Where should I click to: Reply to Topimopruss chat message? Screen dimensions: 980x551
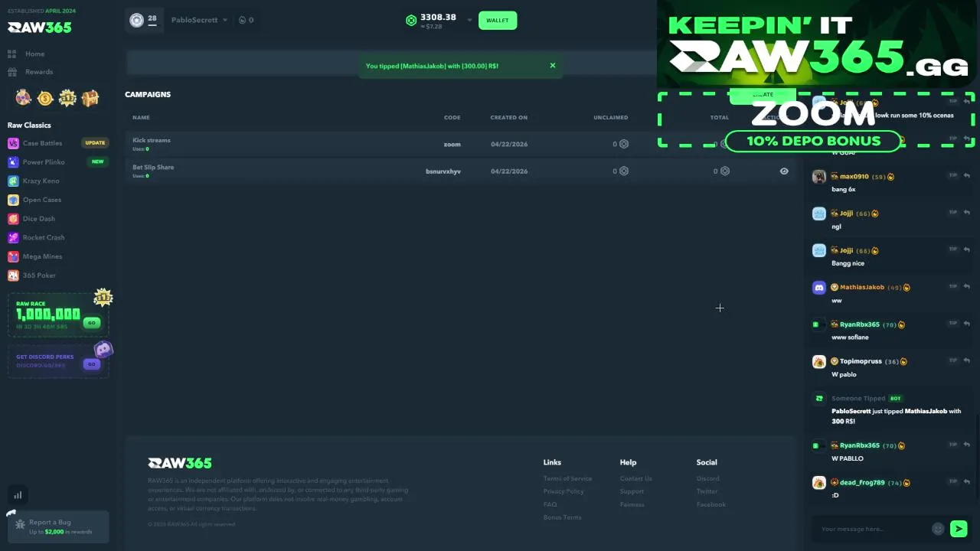tap(967, 360)
